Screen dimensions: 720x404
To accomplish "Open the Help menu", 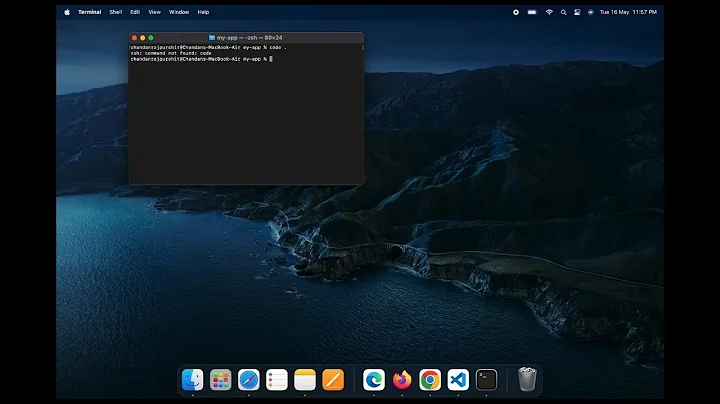I will coord(203,12).
